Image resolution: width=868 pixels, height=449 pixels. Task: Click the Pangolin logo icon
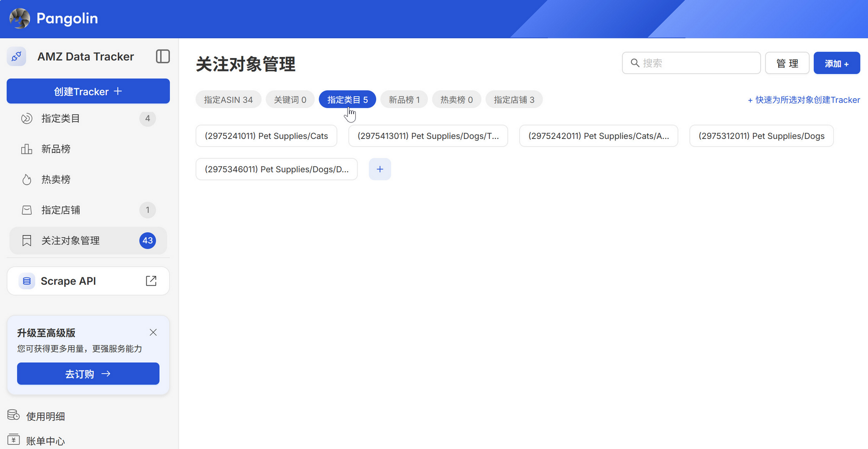coord(20,18)
